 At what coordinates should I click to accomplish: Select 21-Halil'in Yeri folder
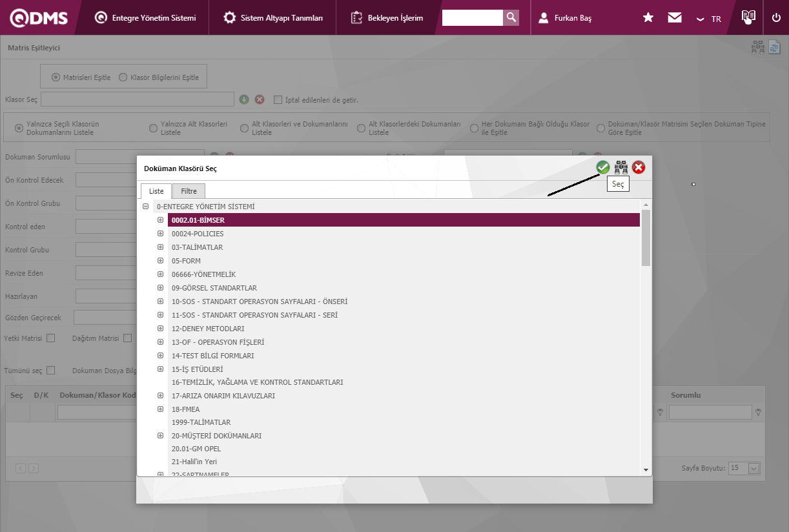[x=194, y=462]
